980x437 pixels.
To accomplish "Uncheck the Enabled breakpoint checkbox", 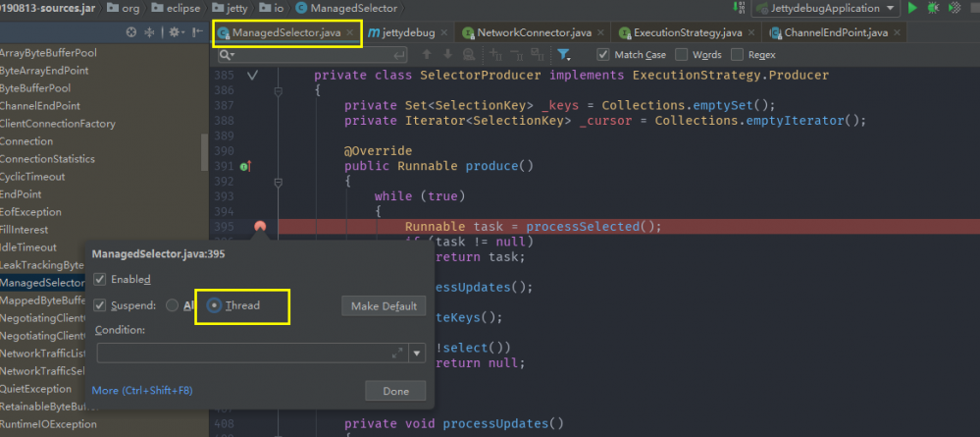I will click(x=99, y=280).
